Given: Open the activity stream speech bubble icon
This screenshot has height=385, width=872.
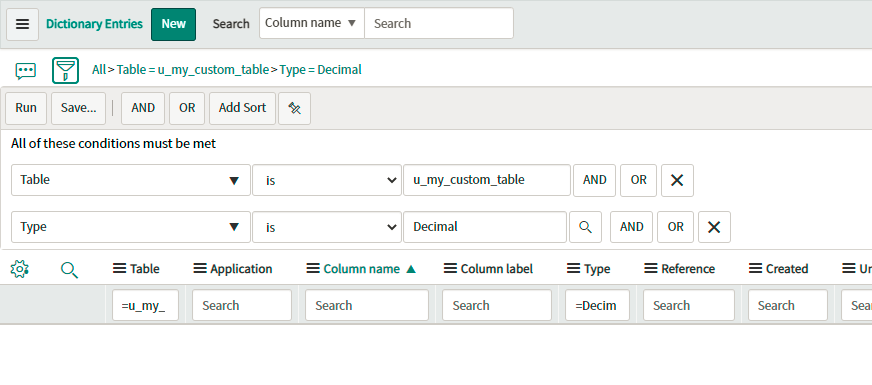Looking at the screenshot, I should (26, 71).
